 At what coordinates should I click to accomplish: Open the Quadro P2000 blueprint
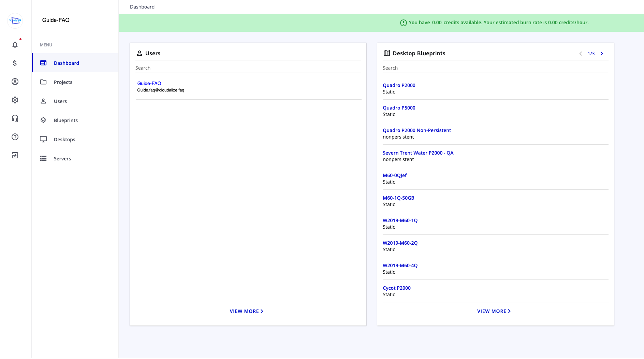(x=399, y=85)
